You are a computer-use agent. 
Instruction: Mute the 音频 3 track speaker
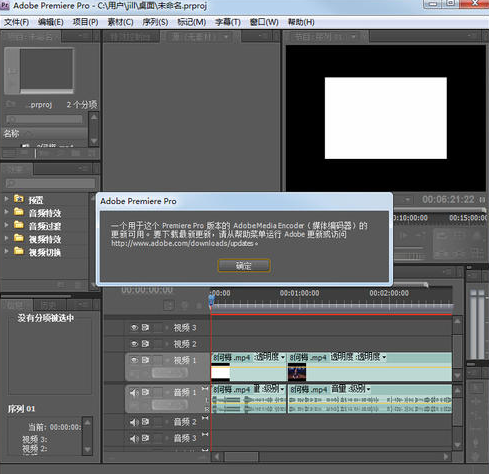[134, 439]
